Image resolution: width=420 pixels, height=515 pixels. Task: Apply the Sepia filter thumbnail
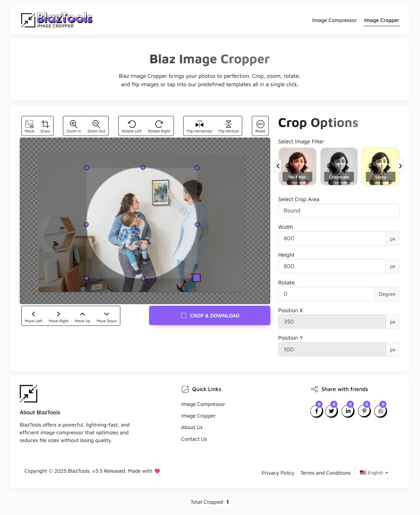point(380,166)
